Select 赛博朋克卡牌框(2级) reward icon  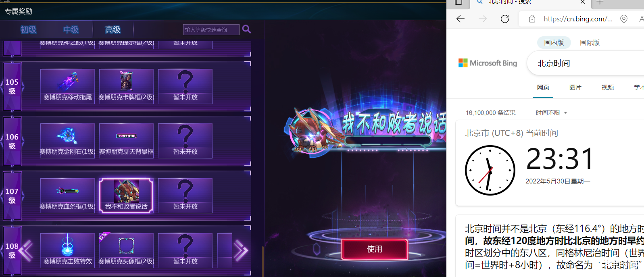126,86
